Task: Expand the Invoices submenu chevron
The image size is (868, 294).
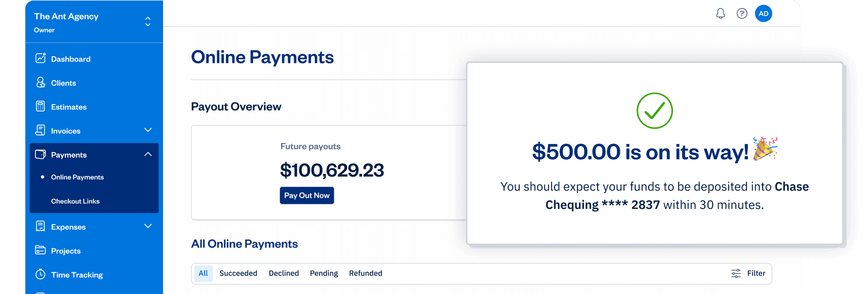Action: [x=148, y=130]
